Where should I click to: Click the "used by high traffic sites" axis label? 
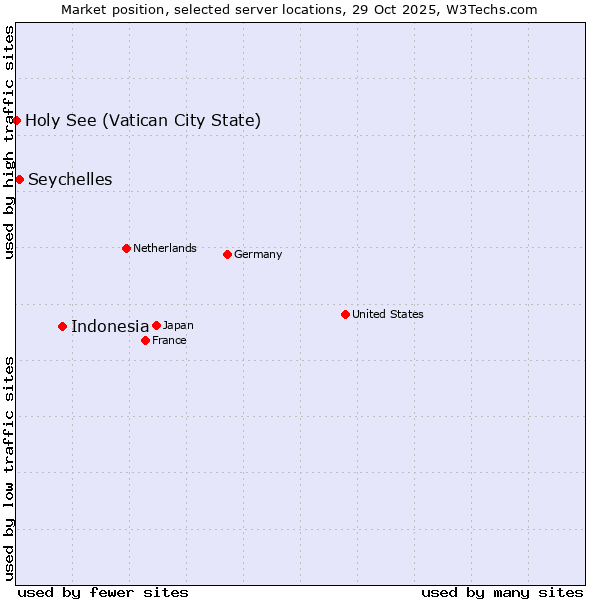9,142
